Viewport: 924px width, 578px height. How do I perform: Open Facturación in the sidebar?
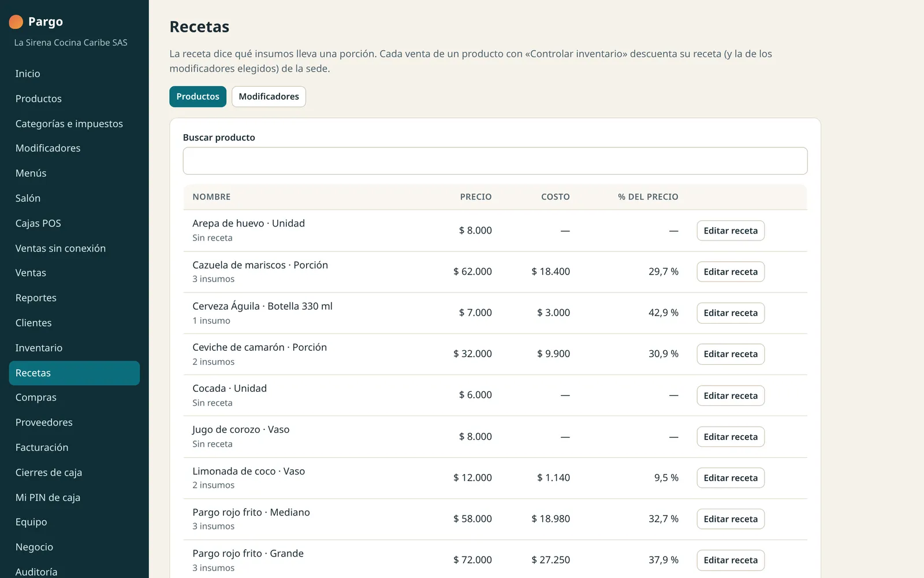[74, 447]
